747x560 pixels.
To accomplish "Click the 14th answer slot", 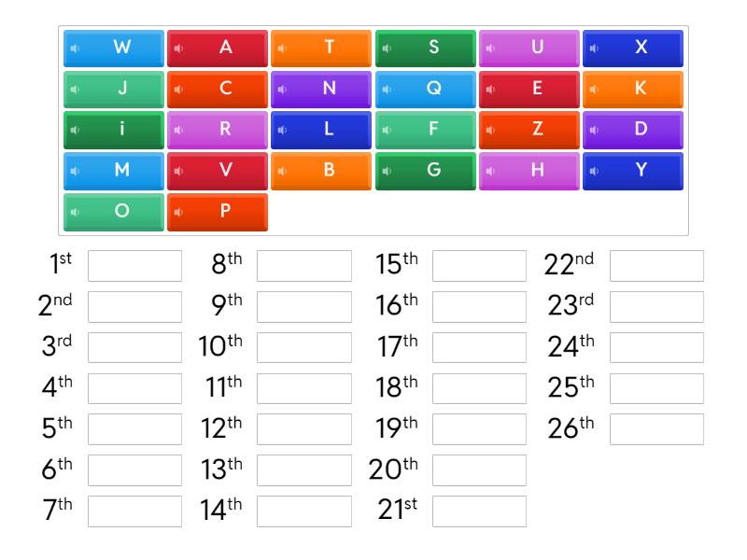I will [x=304, y=511].
